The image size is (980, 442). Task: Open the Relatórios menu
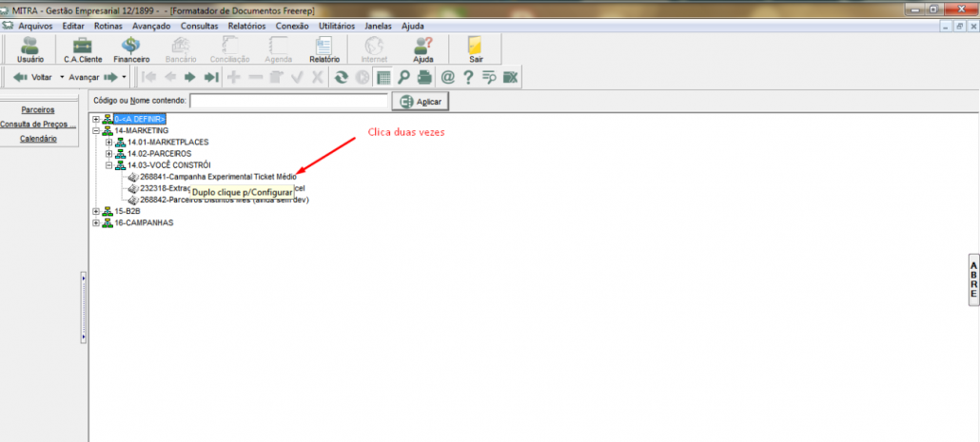point(246,26)
